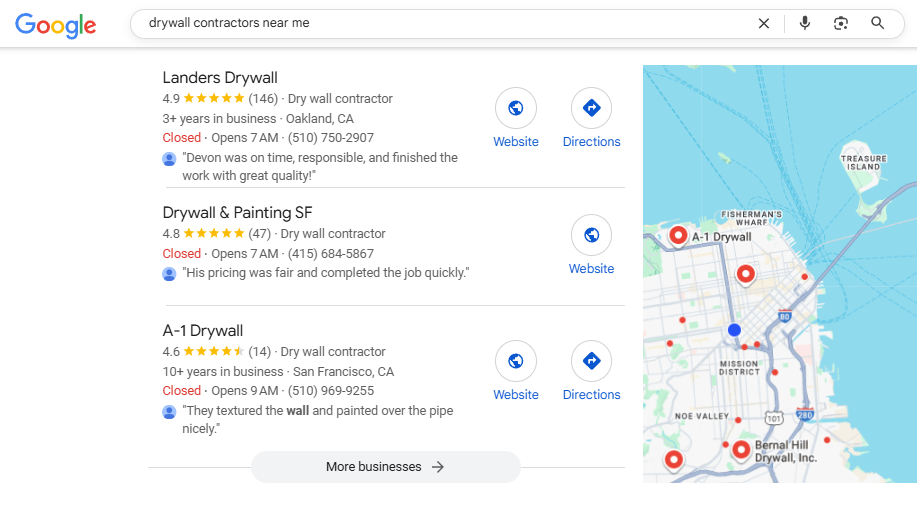Open Drywall & Painting SF website icon
Viewport: 917px width, 508px height.
click(591, 235)
